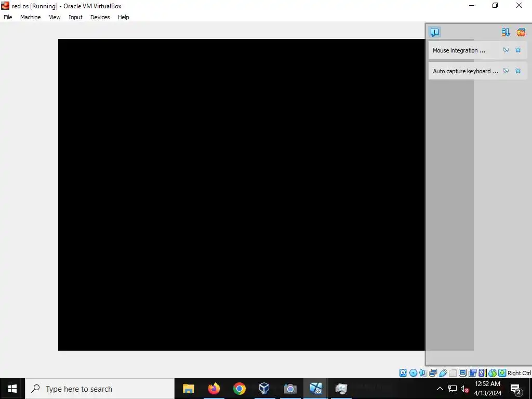The width and height of the screenshot is (532, 399).
Task: Click inside the black VM display
Action: coord(242,194)
